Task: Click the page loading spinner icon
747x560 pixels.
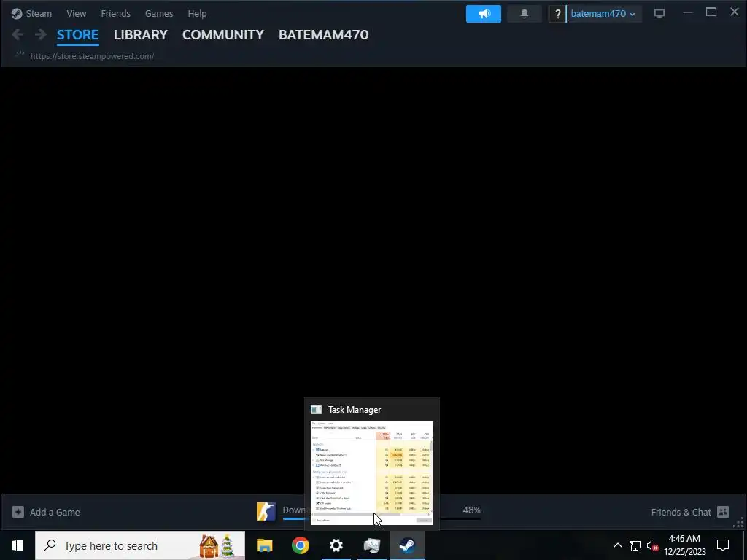Action: [20, 55]
